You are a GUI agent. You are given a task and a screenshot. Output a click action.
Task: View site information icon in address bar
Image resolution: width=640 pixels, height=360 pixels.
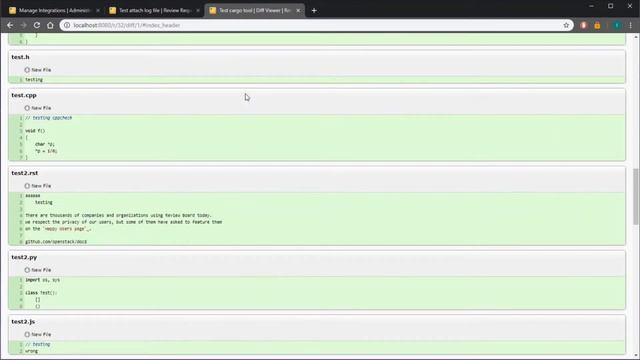pyautogui.click(x=67, y=25)
